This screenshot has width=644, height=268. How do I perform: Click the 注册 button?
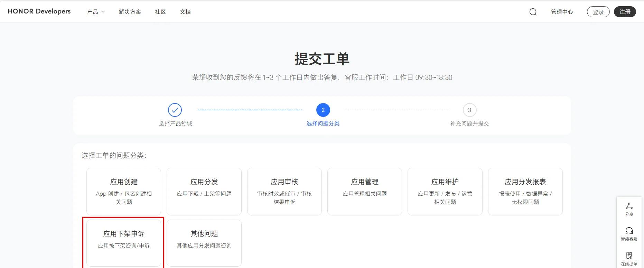(625, 12)
